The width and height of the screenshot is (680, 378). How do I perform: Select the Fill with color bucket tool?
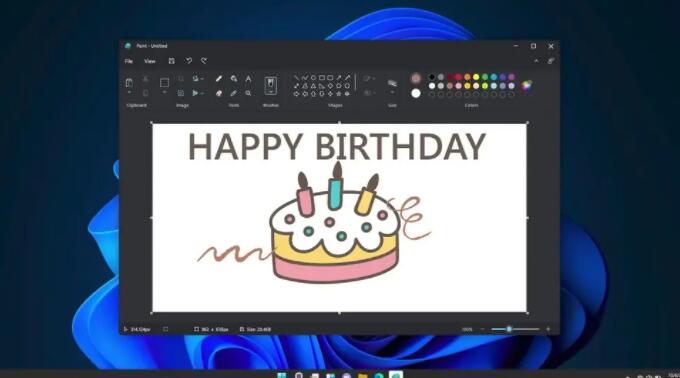coord(234,78)
